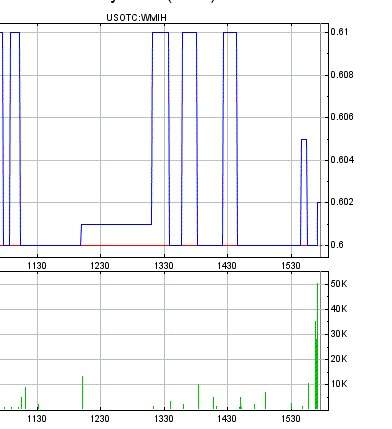Click the 0.6 price axis label

click(x=337, y=245)
